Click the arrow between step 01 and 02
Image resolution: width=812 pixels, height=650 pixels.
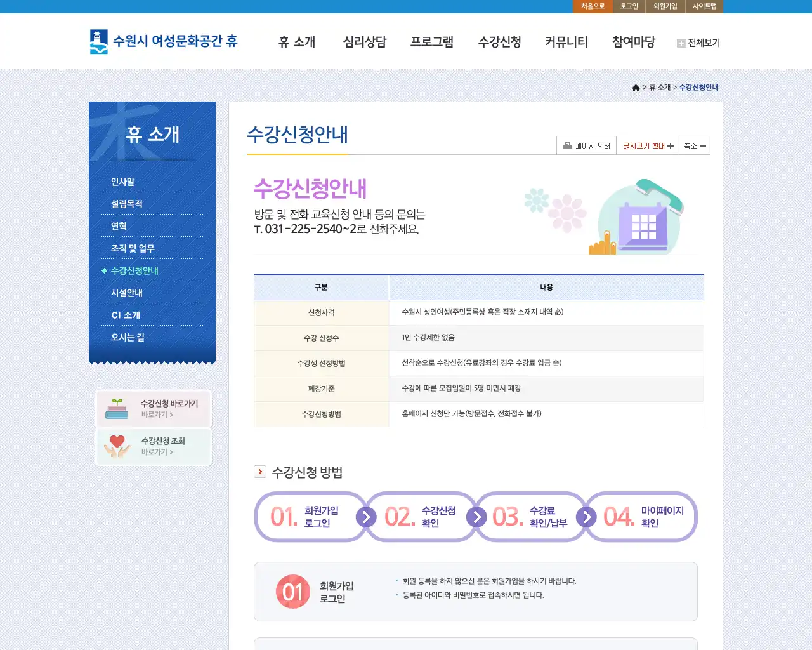click(365, 517)
